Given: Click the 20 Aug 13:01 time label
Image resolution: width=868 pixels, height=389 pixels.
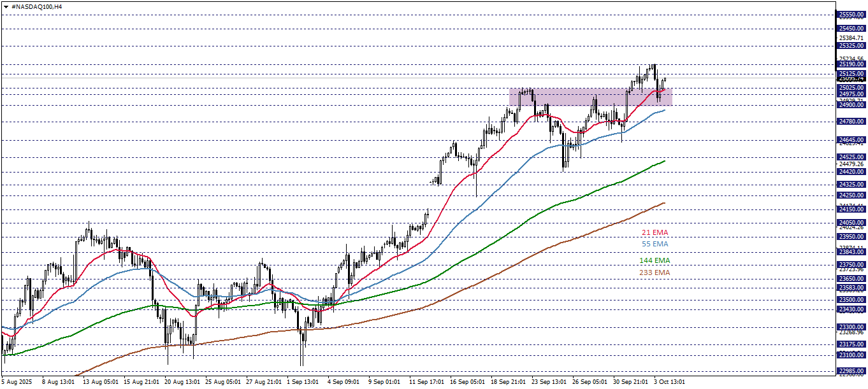Looking at the screenshot, I should pyautogui.click(x=182, y=382).
